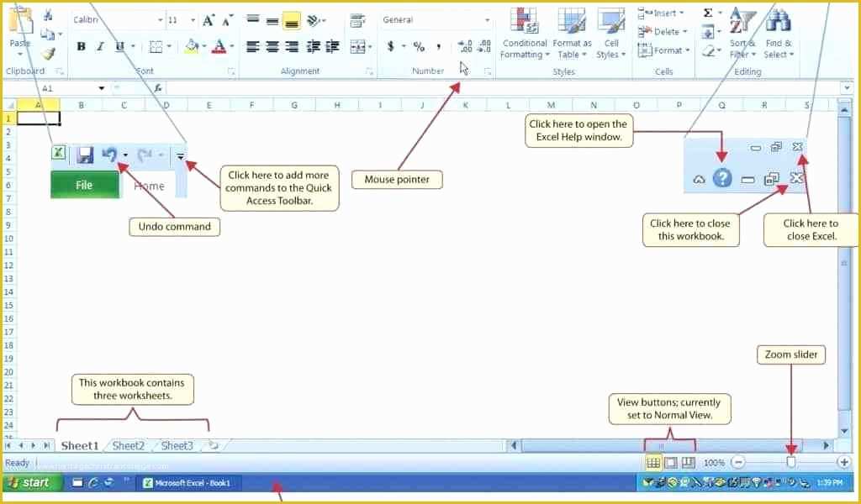Switch to Sheet2 tab
Viewport: 861px width, 504px height.
[x=128, y=446]
